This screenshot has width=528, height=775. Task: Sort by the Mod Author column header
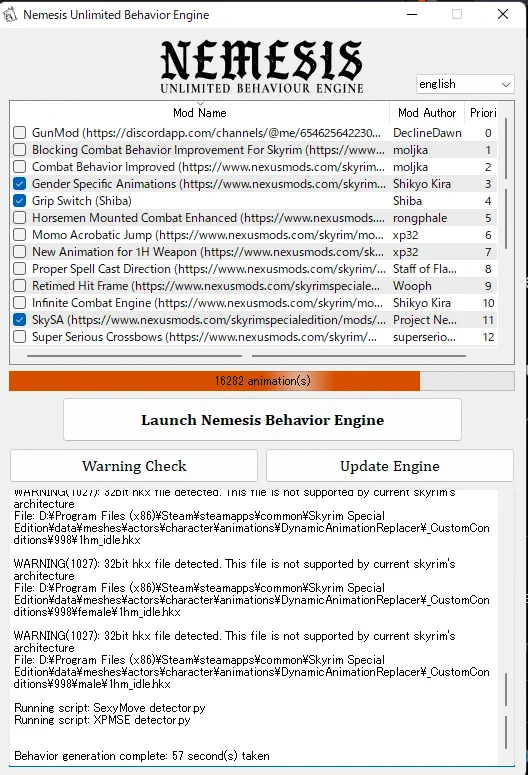pos(427,113)
